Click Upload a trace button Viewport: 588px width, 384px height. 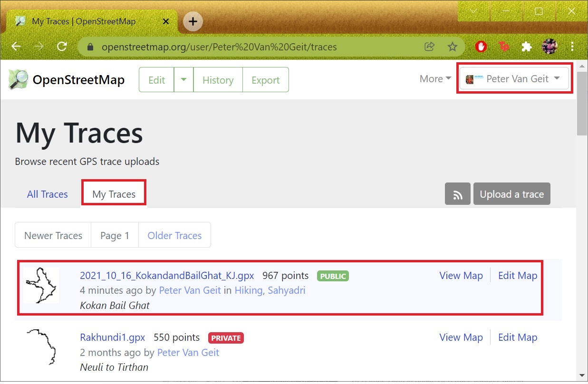[x=512, y=194]
